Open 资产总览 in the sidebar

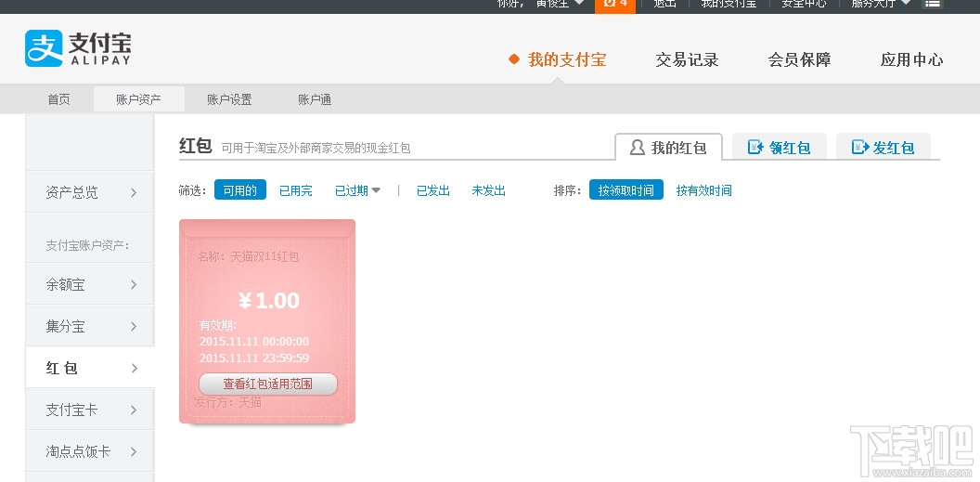point(90,192)
